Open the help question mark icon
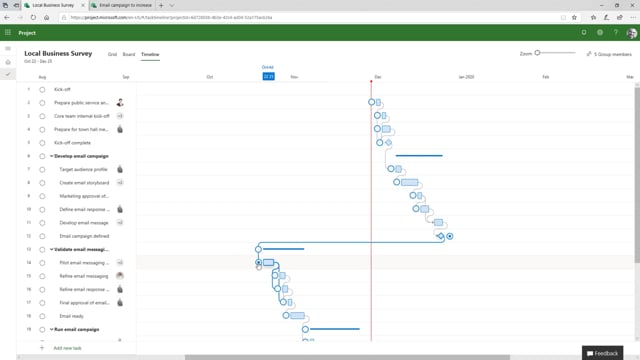This screenshot has width=640, height=360. (616, 33)
